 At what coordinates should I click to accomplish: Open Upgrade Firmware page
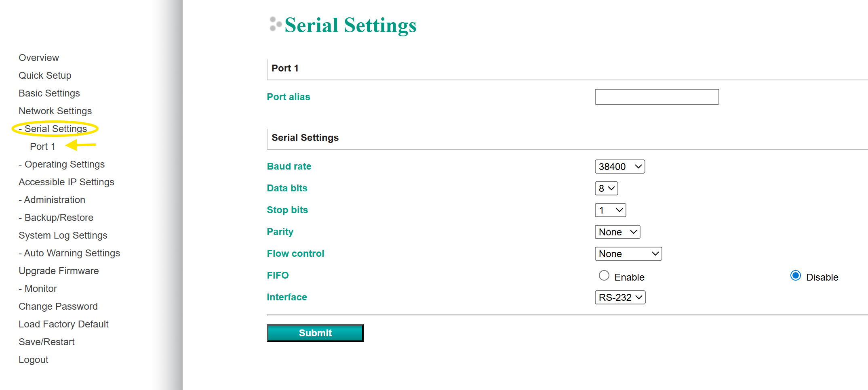(59, 271)
